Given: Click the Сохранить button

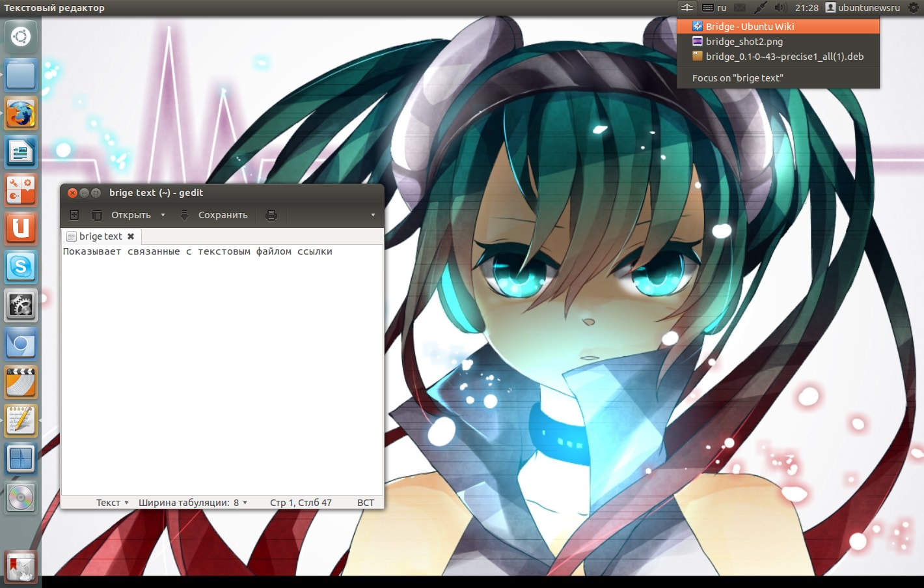Looking at the screenshot, I should point(223,215).
